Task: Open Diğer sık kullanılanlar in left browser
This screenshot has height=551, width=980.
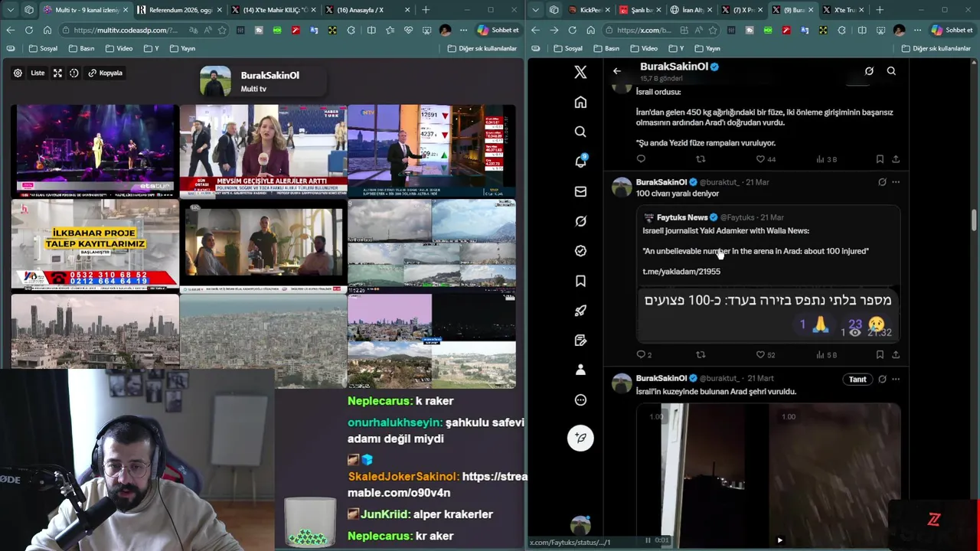Action: tap(482, 48)
